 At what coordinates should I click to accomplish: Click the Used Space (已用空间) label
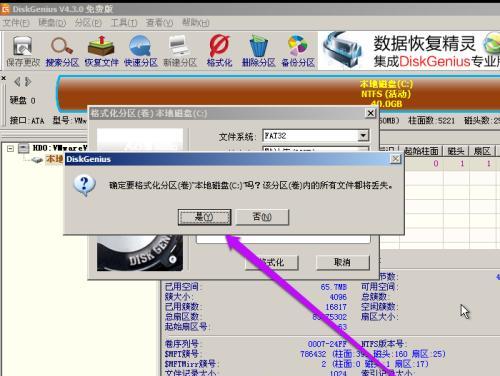tap(183, 287)
